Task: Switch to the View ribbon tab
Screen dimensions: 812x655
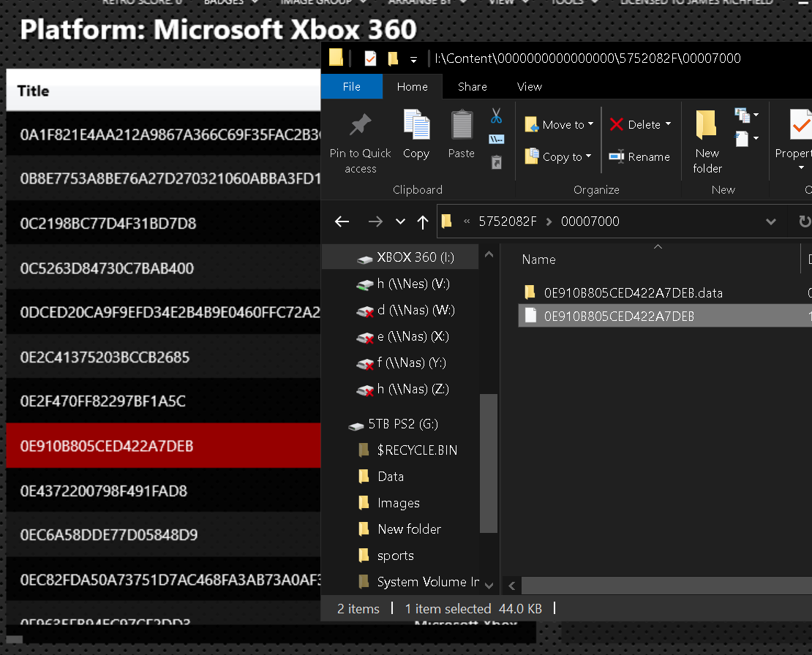Action: tap(529, 86)
